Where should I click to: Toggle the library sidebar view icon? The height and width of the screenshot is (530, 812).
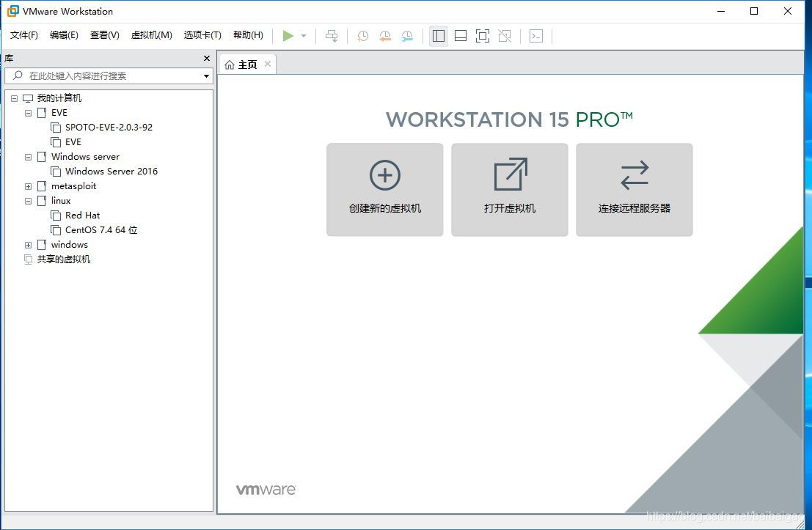pos(439,36)
